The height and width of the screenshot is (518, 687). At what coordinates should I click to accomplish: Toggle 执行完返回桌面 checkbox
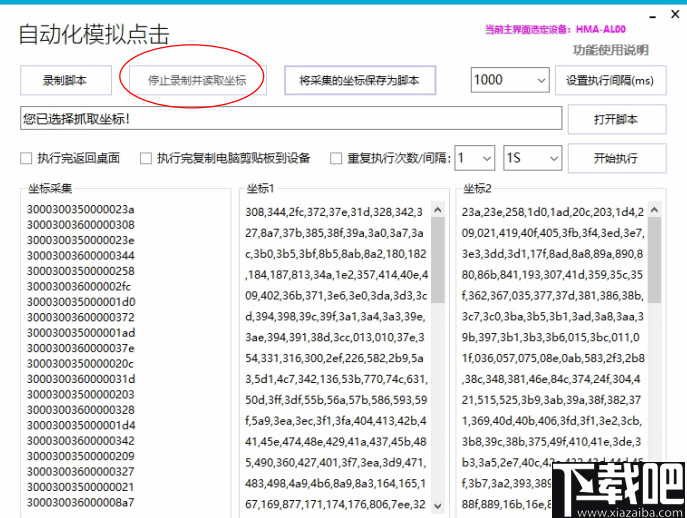[x=26, y=158]
